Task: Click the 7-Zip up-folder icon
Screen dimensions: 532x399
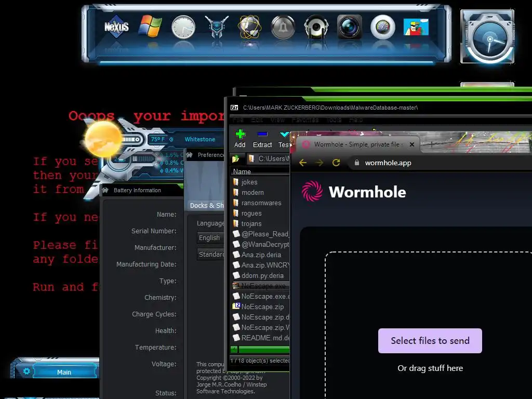Action: click(236, 158)
